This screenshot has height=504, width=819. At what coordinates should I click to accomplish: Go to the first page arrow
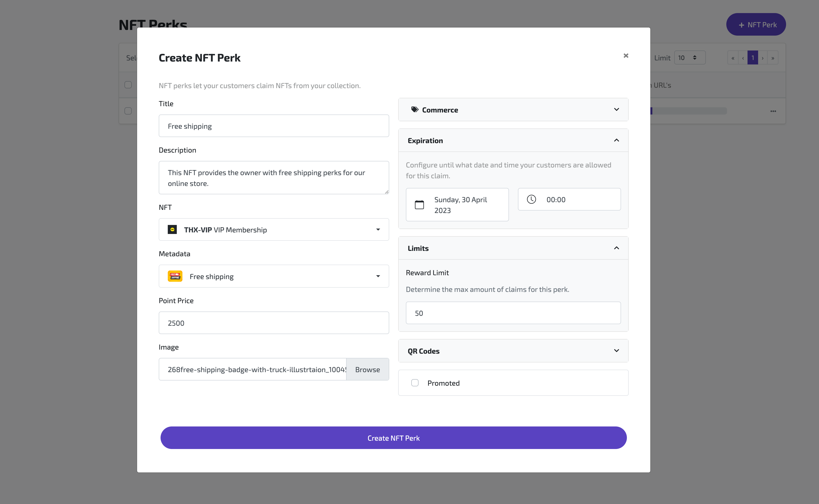click(733, 58)
